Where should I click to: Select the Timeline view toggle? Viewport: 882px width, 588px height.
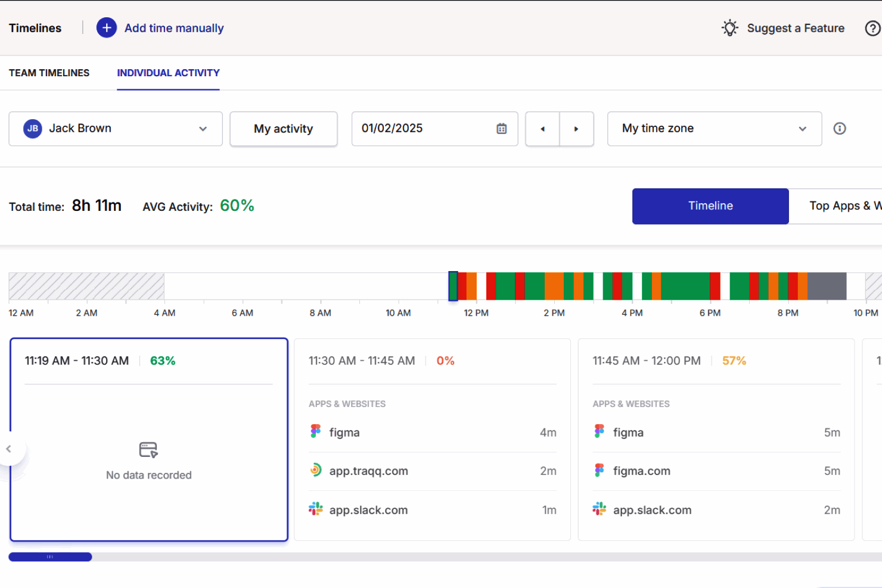(710, 206)
